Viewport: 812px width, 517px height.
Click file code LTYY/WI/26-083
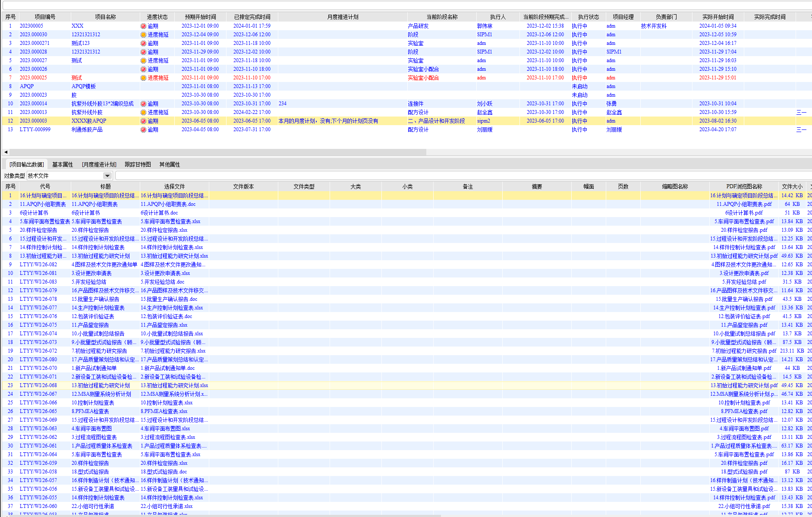(x=38, y=282)
